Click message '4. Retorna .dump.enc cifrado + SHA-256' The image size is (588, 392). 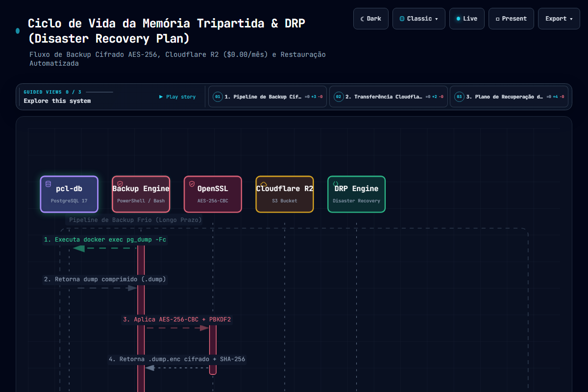(x=177, y=359)
